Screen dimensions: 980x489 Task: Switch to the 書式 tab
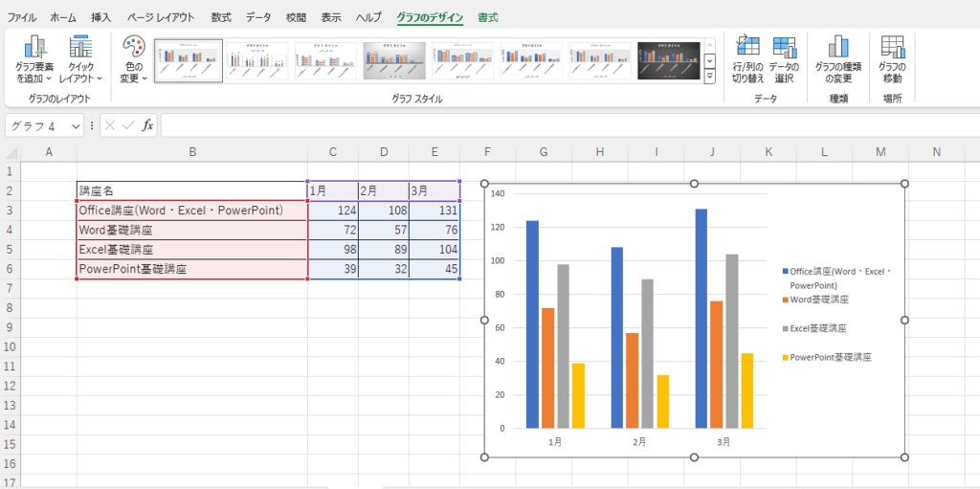click(487, 17)
